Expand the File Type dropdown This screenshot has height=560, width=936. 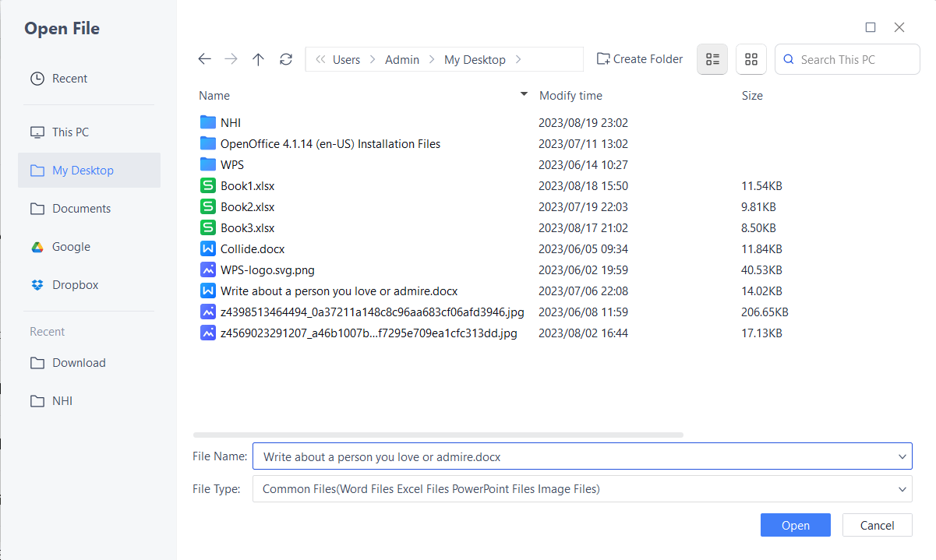pos(902,488)
